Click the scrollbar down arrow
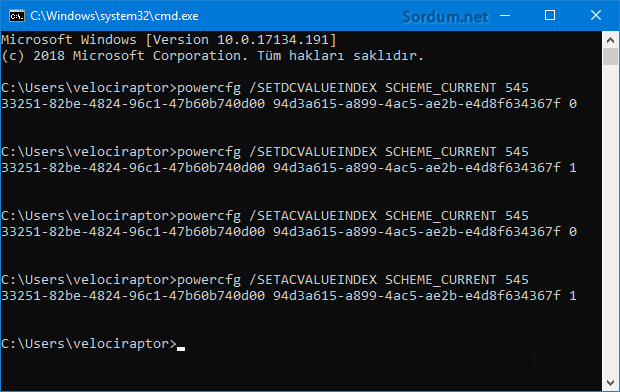 611,383
